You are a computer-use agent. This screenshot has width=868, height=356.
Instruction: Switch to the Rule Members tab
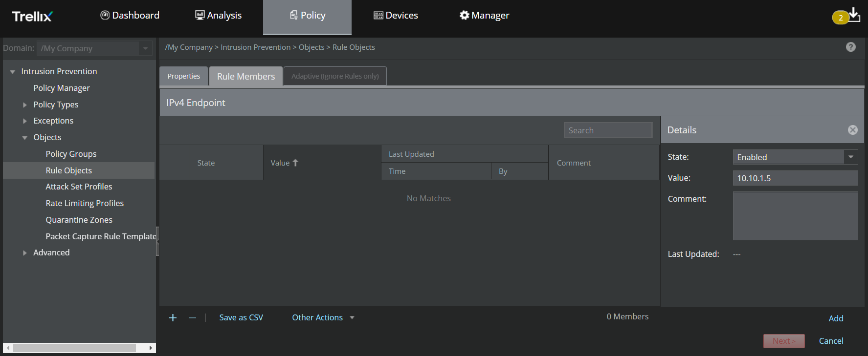[x=246, y=76]
